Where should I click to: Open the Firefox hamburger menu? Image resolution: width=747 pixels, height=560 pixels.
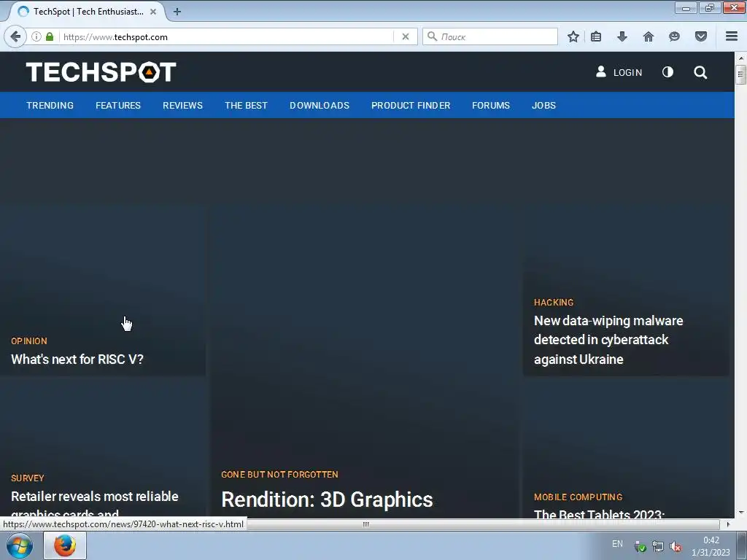click(732, 36)
